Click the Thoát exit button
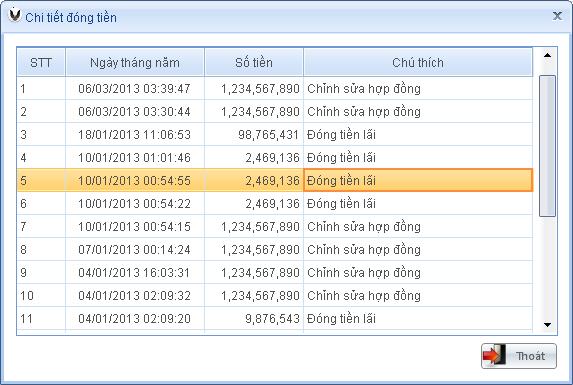573x385 pixels. click(519, 356)
